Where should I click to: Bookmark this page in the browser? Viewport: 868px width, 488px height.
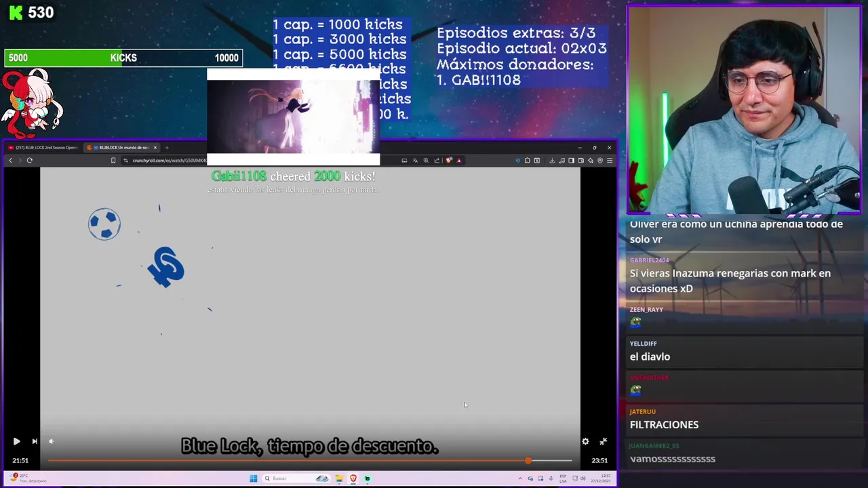pyautogui.click(x=113, y=160)
